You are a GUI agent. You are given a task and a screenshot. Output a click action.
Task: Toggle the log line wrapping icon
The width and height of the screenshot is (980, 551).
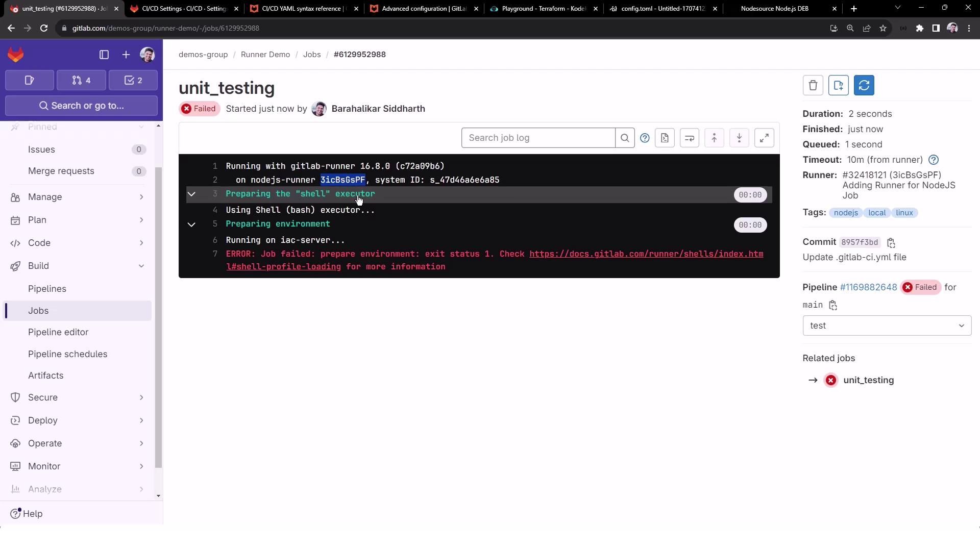pos(689,138)
